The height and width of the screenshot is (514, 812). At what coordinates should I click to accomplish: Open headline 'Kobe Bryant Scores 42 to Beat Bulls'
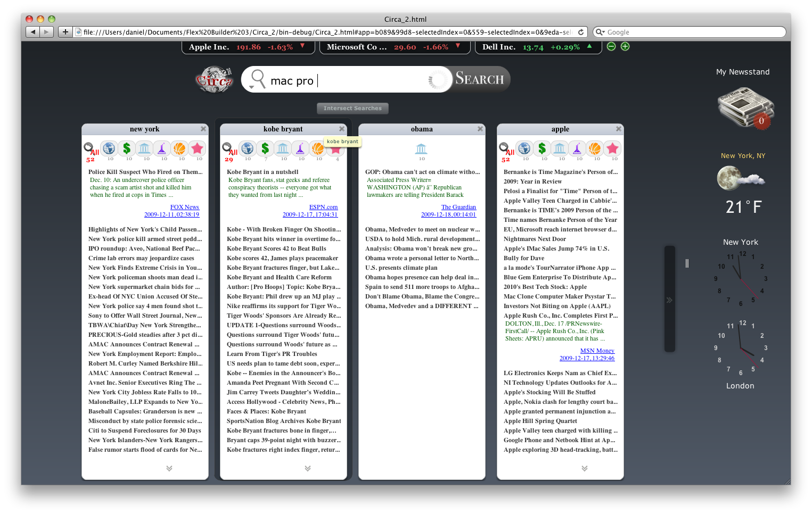(x=276, y=248)
